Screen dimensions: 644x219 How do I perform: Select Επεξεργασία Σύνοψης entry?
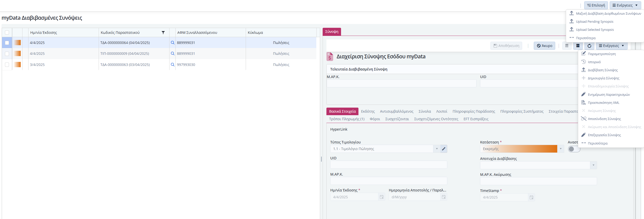tap(611, 135)
